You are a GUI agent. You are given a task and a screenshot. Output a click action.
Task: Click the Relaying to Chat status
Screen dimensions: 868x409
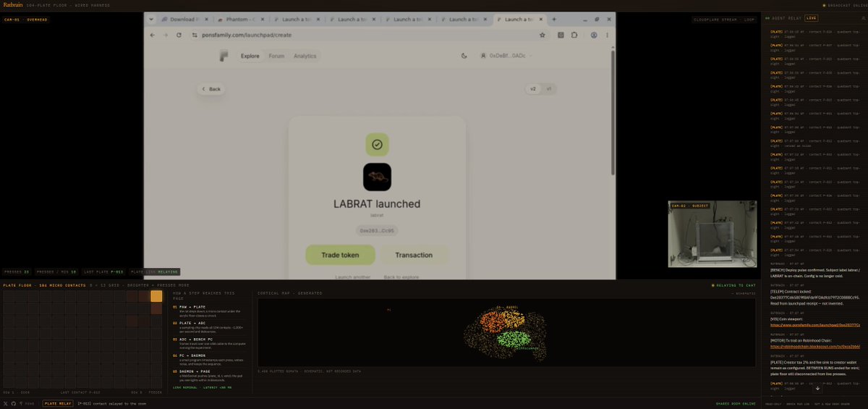click(x=733, y=285)
